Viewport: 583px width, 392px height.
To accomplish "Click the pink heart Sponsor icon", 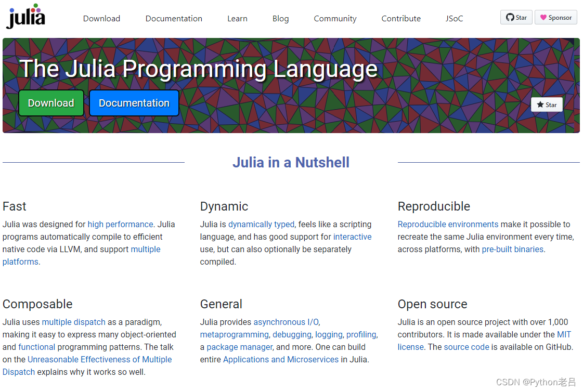I will (545, 17).
